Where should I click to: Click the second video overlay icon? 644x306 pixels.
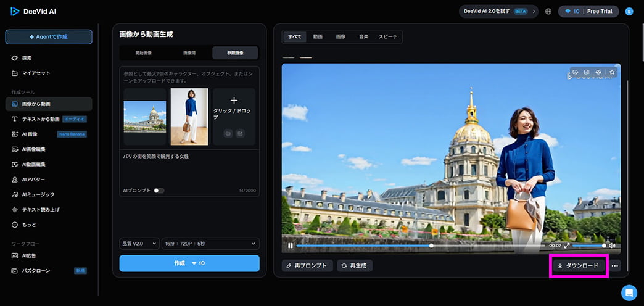tap(587, 72)
